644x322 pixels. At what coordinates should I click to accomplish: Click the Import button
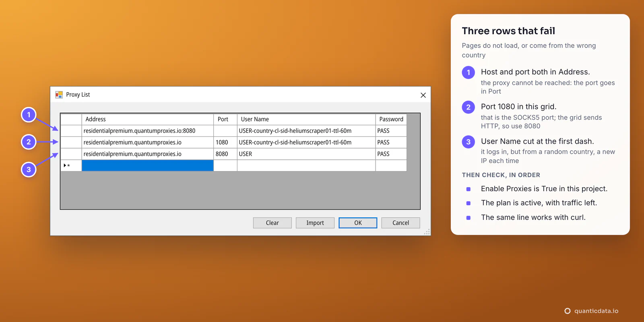point(315,223)
